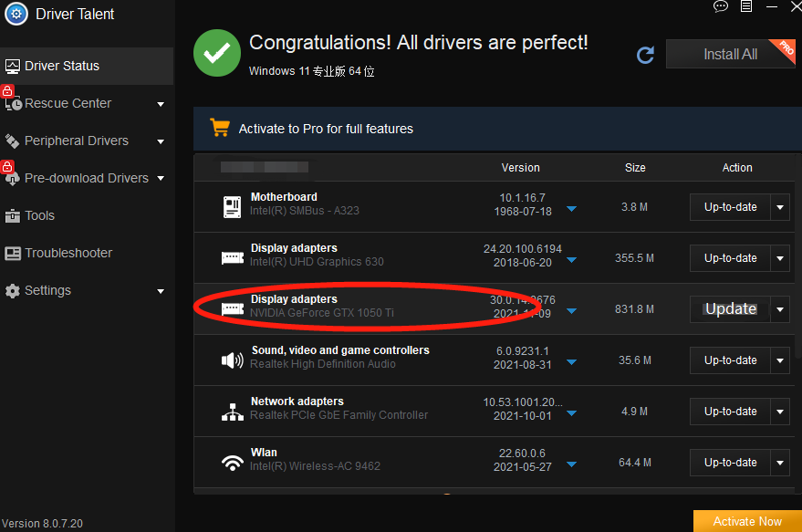802x532 pixels.
Task: Open version dropdown for NVIDIA GeForce driver
Action: coord(572,311)
